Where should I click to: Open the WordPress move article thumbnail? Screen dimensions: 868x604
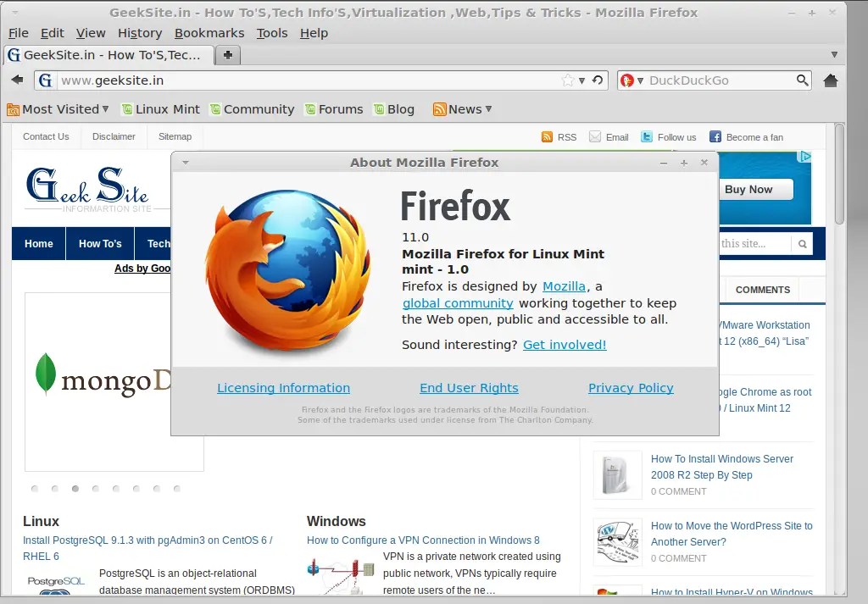[x=617, y=542]
